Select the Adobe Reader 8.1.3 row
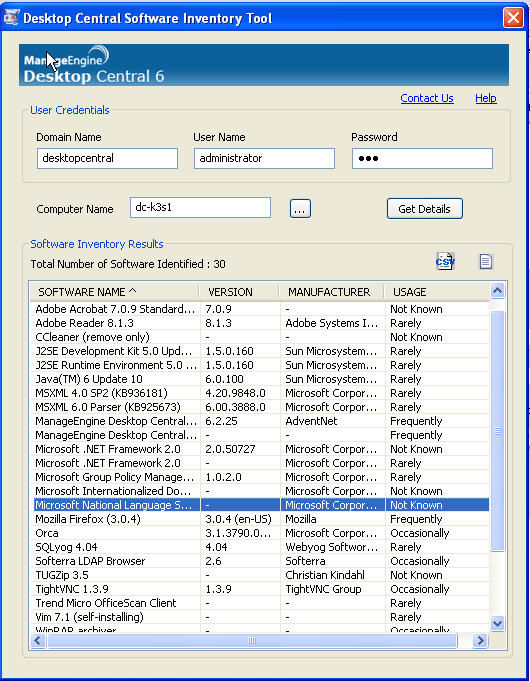Image resolution: width=530 pixels, height=681 pixels. (261, 323)
